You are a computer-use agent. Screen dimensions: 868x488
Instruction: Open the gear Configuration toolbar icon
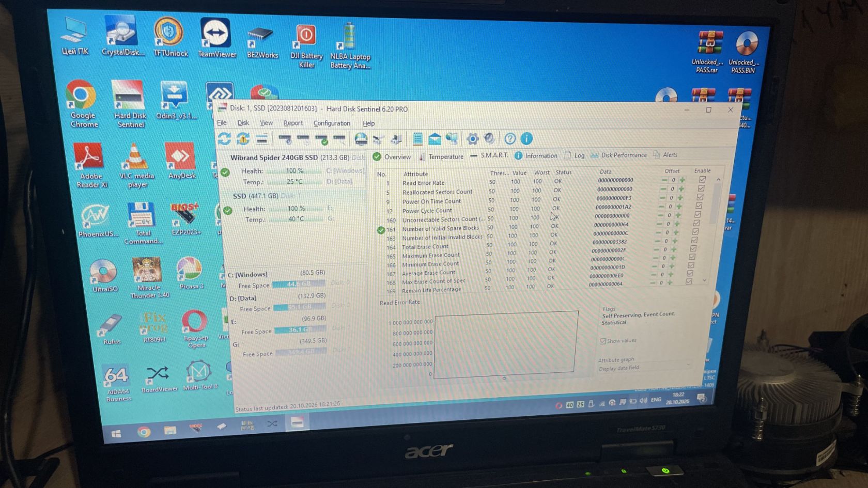(x=472, y=138)
